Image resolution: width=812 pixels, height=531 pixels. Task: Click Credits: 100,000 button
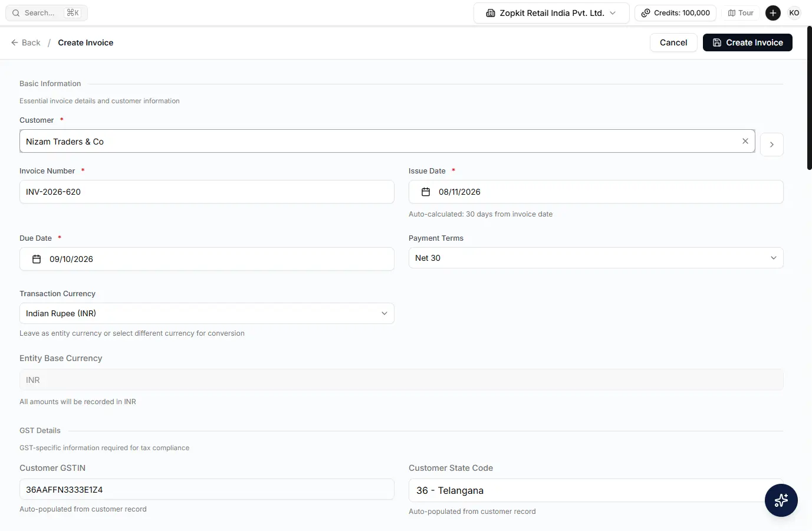[675, 13]
